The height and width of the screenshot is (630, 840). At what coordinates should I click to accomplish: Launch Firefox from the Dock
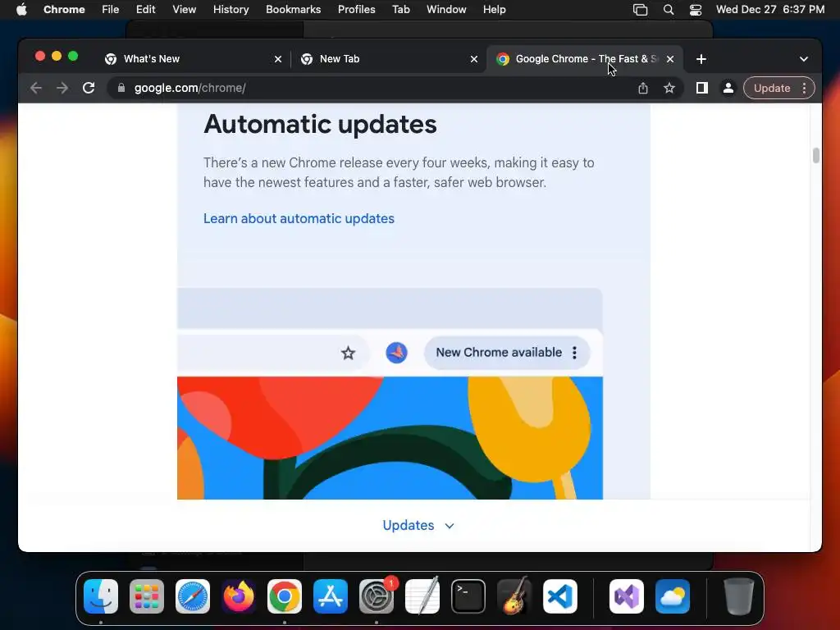(239, 596)
